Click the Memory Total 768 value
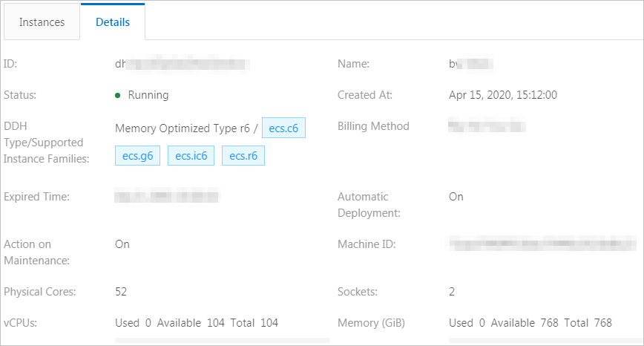The width and height of the screenshot is (644, 346). click(x=588, y=322)
